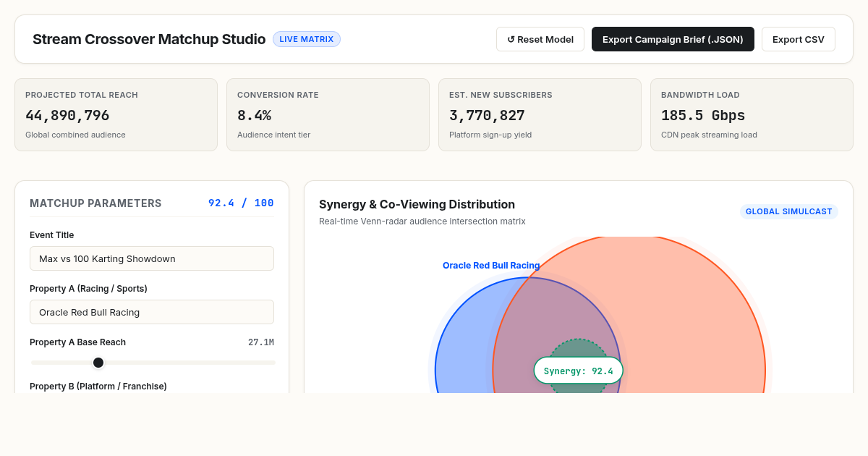Click the 27.1M base reach value
The height and width of the screenshot is (456, 868).
point(261,342)
